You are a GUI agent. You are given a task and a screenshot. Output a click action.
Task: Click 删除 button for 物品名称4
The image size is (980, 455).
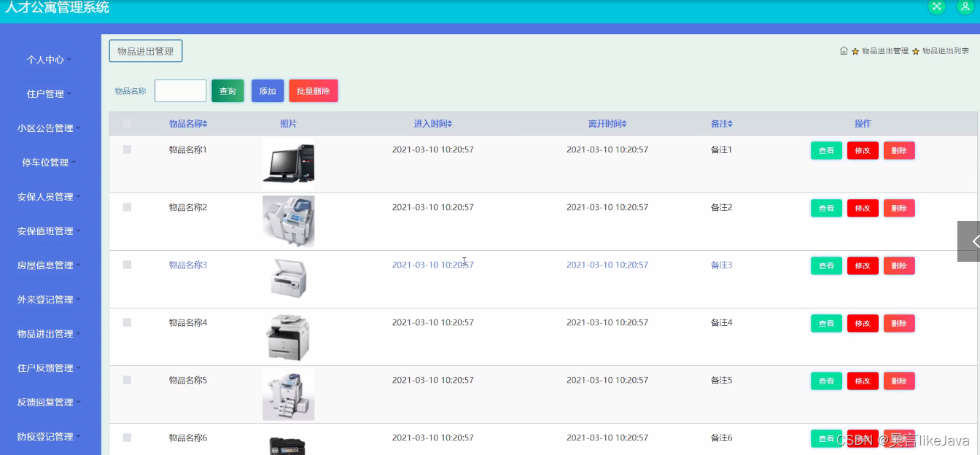pyautogui.click(x=899, y=323)
